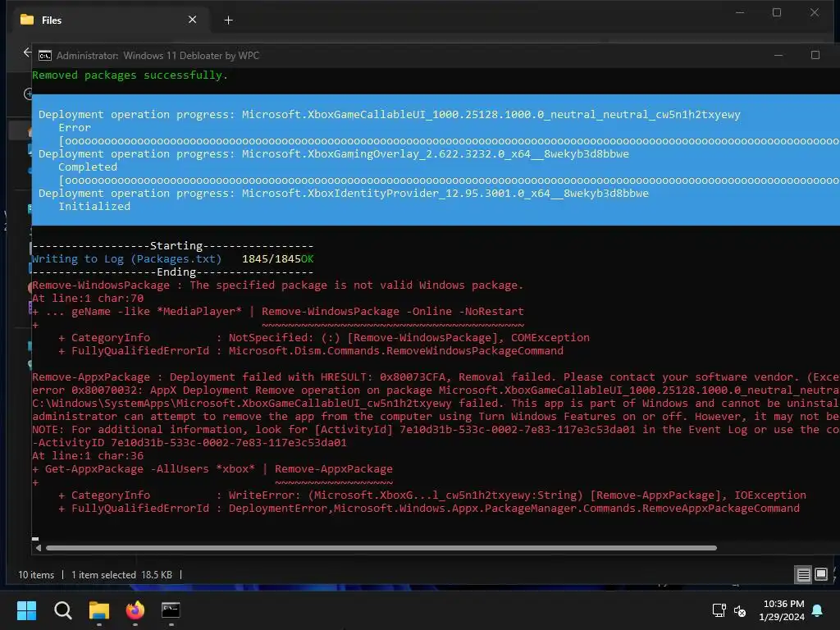Minimize the Debloater console window
Viewport: 840px width, 630px height.
point(778,55)
